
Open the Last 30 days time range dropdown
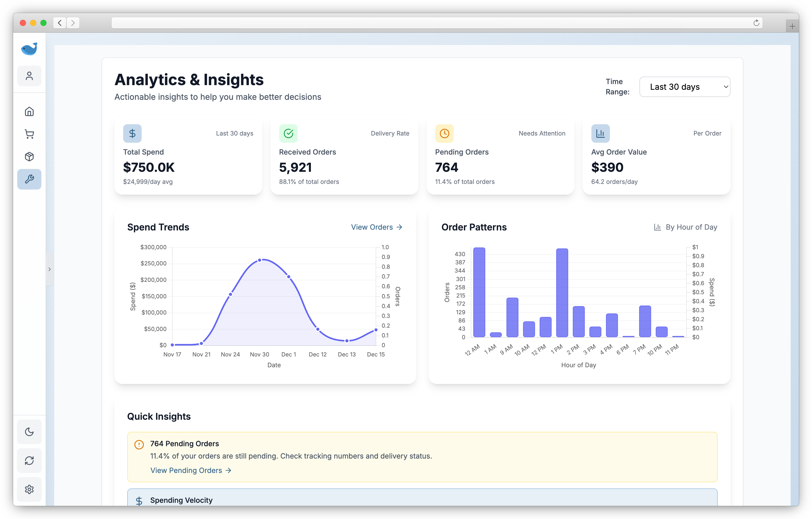coord(684,87)
